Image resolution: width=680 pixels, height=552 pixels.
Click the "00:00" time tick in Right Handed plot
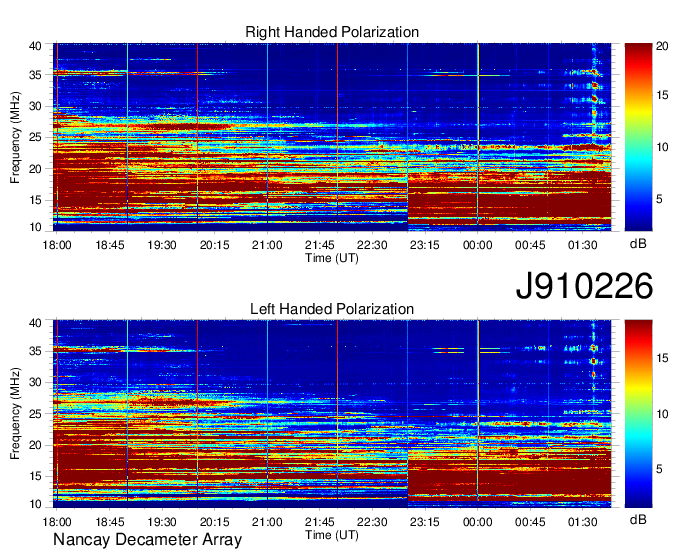(x=477, y=245)
